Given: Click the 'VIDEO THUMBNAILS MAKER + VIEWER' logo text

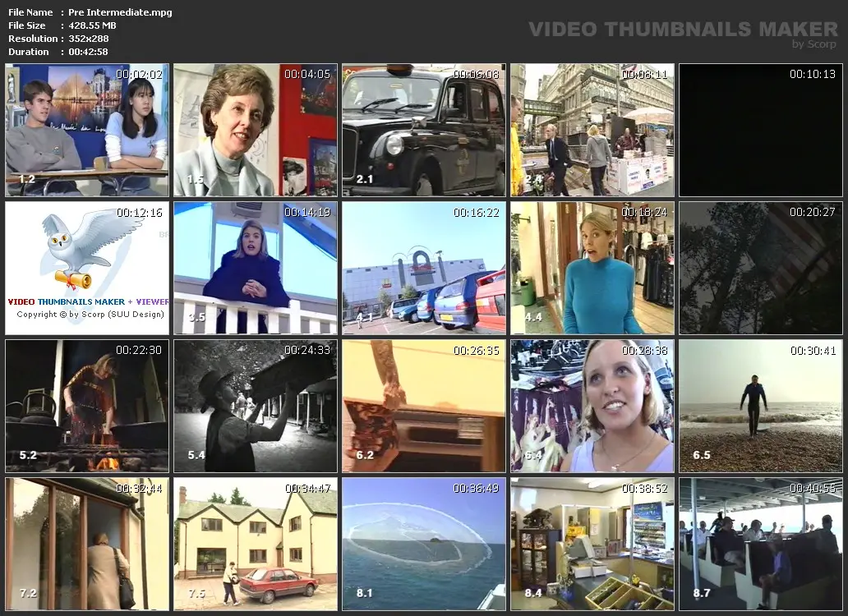Looking at the screenshot, I should click(88, 302).
